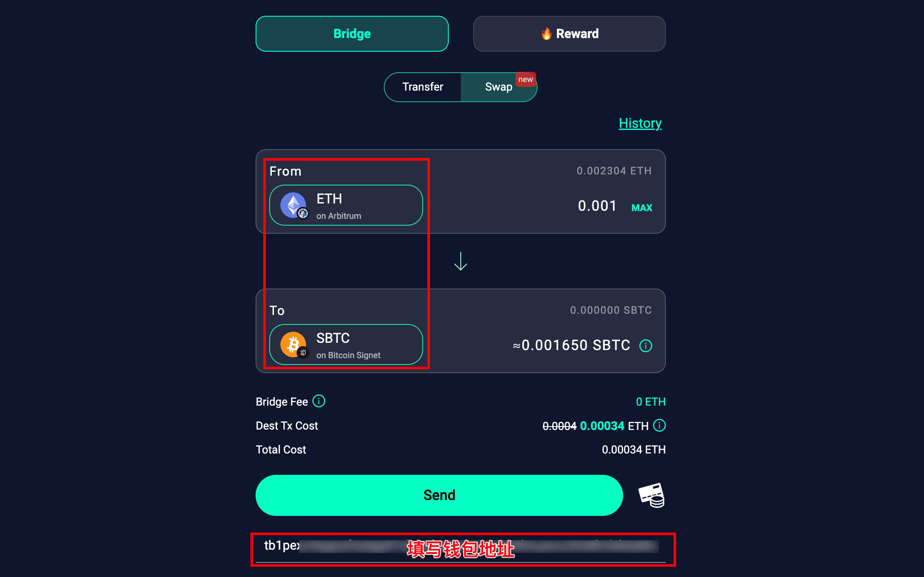Viewport: 924px width, 577px height.
Task: Click the wallet card and coins icon
Action: point(651,495)
